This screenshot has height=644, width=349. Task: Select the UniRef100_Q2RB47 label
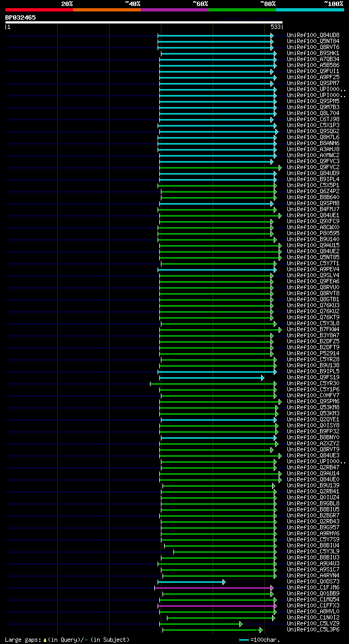pos(313,467)
